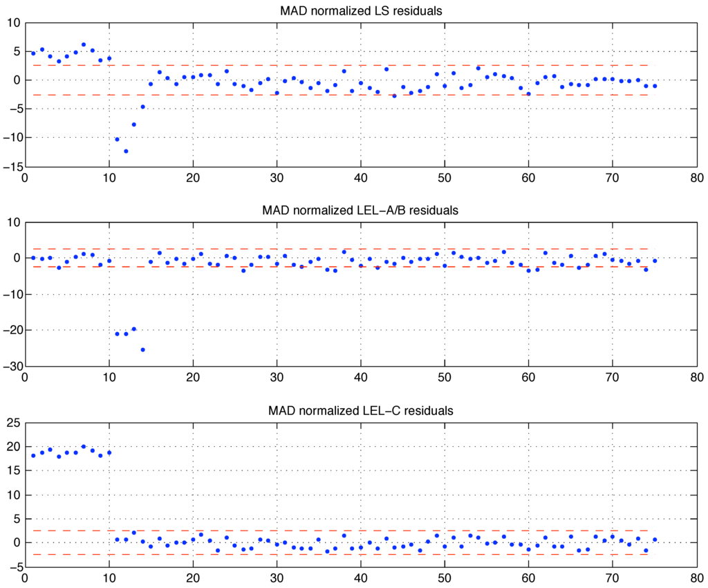This screenshot has height=588, width=708.
Task: Select x-axis label 60 on the LEL-C plot
Action: (x=528, y=577)
